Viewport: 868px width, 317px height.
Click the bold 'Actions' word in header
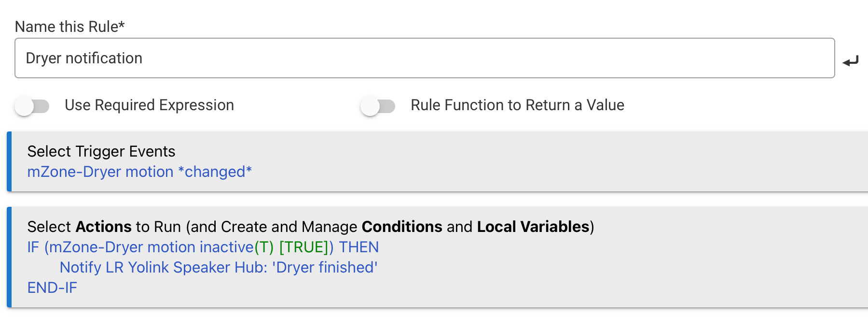tap(103, 227)
